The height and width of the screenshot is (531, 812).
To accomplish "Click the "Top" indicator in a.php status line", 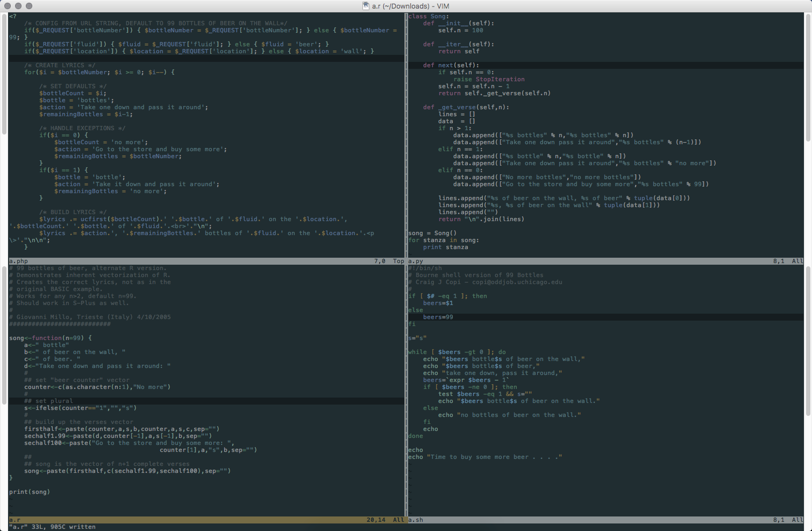I will click(398, 261).
